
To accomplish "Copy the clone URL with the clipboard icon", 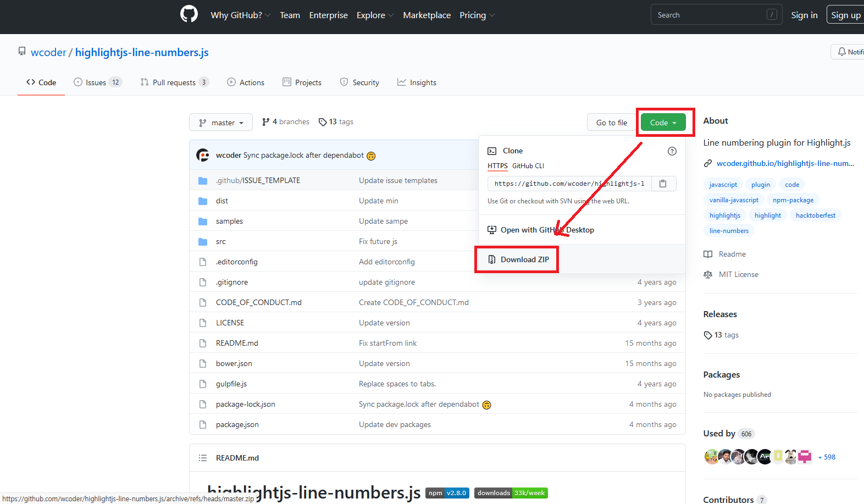I will 663,184.
